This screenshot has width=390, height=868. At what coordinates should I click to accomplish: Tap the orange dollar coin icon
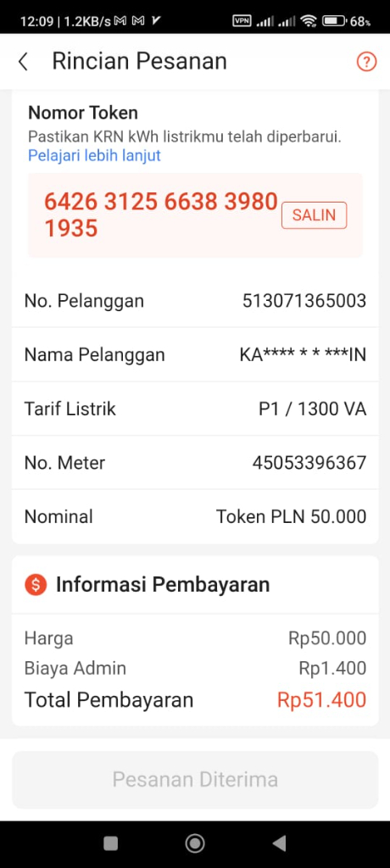36,585
